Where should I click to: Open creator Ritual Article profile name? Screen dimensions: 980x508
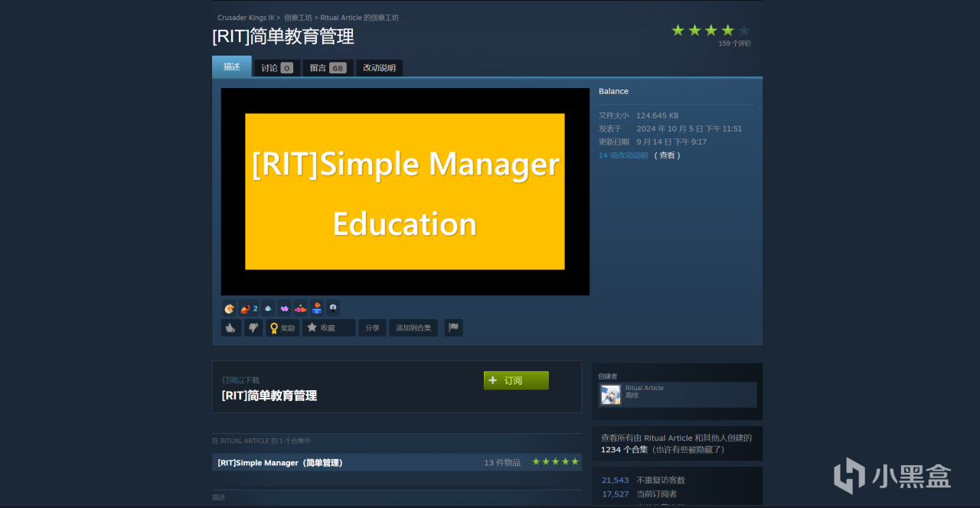click(x=645, y=388)
